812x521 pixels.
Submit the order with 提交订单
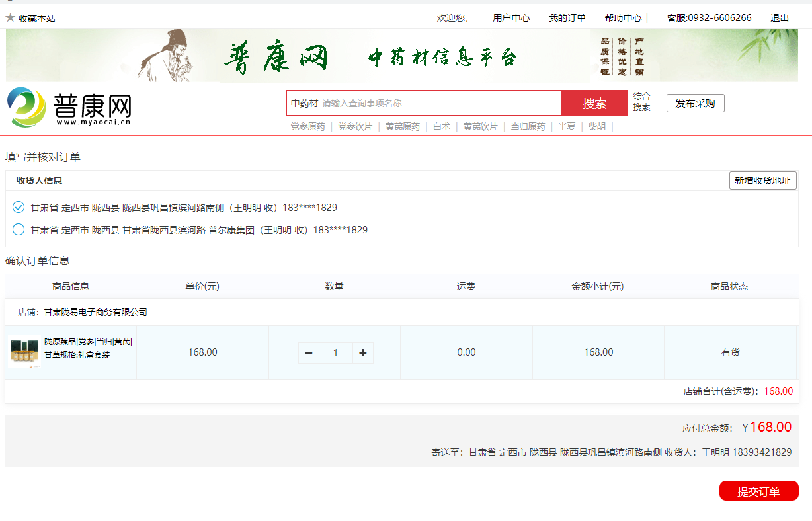[758, 491]
